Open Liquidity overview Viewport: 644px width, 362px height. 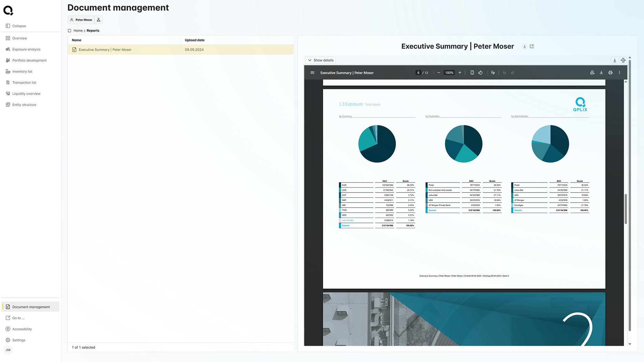23,93
